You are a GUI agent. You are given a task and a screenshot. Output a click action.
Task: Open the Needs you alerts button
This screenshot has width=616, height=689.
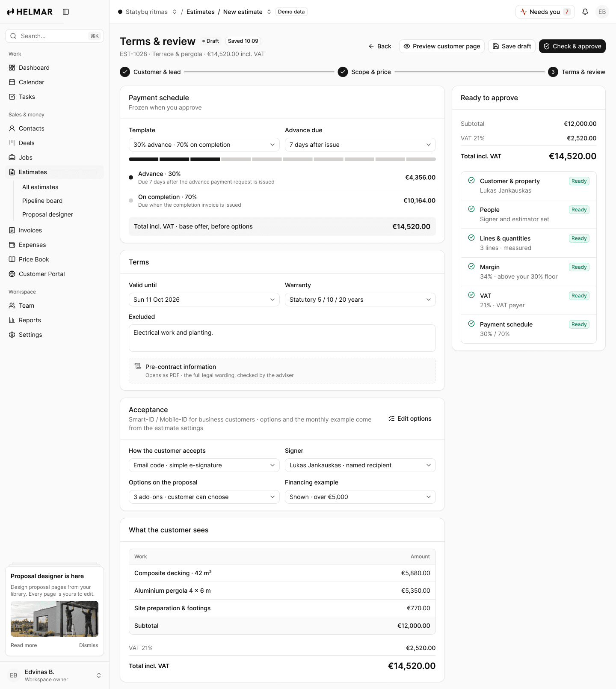[545, 12]
